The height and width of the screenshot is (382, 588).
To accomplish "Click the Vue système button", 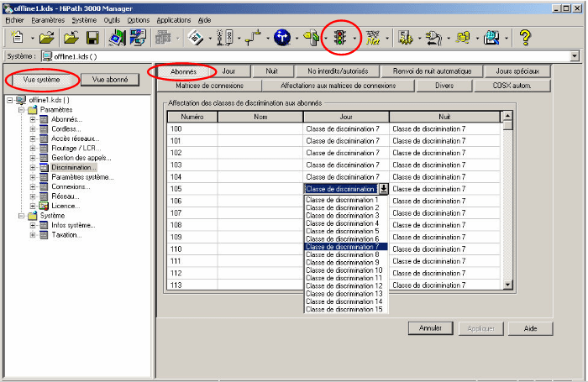I will click(42, 80).
